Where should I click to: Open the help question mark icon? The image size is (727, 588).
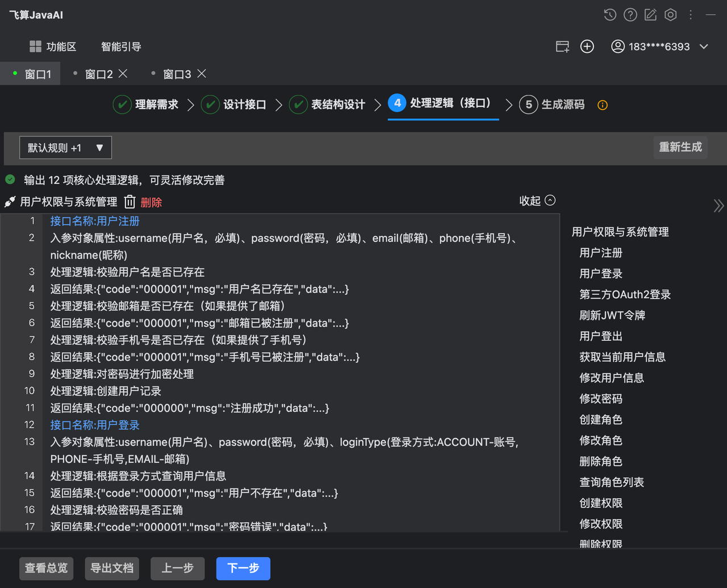[630, 15]
